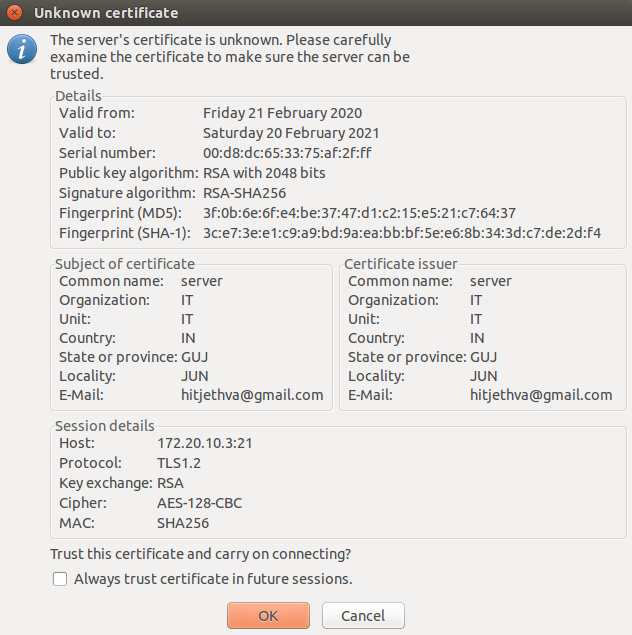Click the RSA with 2048 bits value
Image resolution: width=632 pixels, height=635 pixels.
click(264, 173)
